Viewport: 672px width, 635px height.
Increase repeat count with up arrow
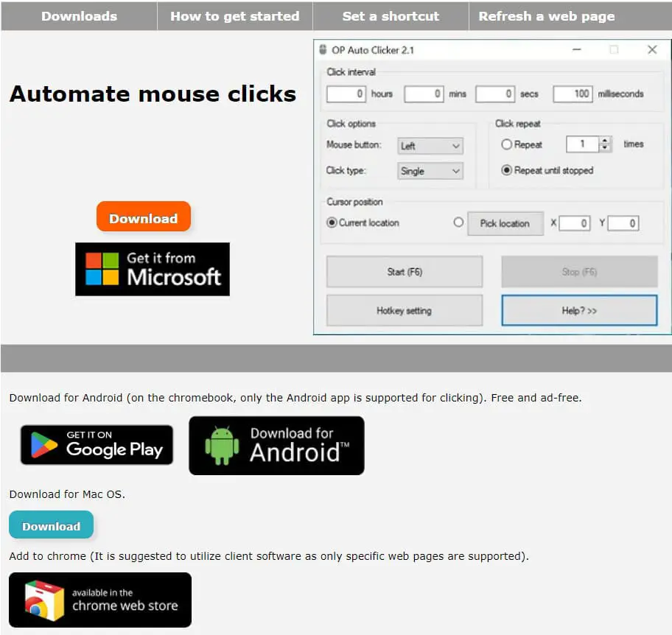click(x=605, y=141)
